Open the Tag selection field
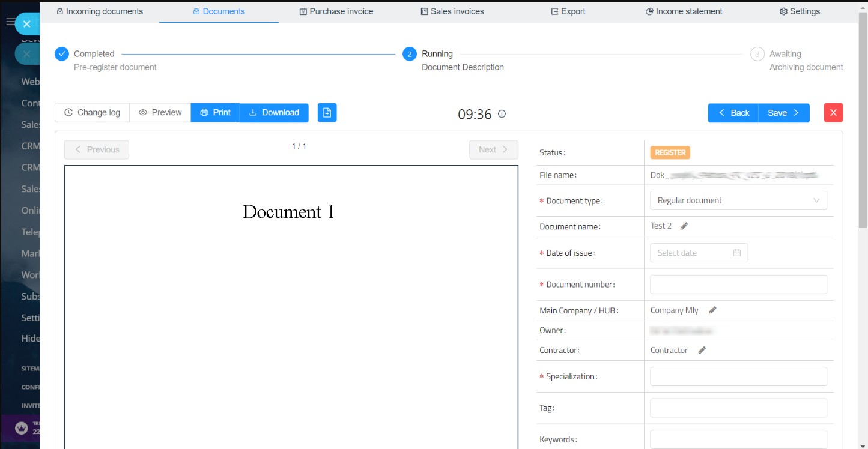The image size is (868, 449). point(738,408)
